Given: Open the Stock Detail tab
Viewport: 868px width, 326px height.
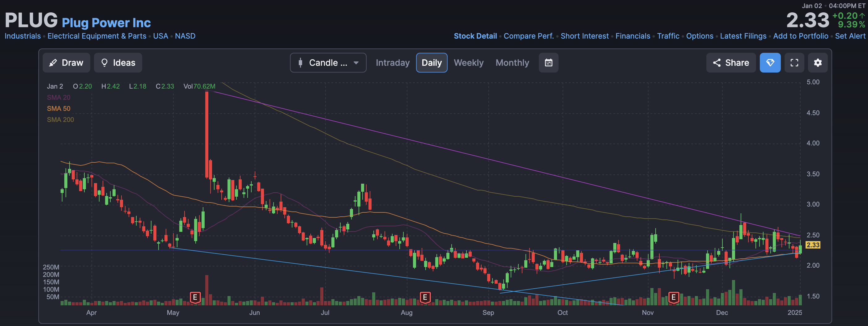Looking at the screenshot, I should click(x=475, y=36).
